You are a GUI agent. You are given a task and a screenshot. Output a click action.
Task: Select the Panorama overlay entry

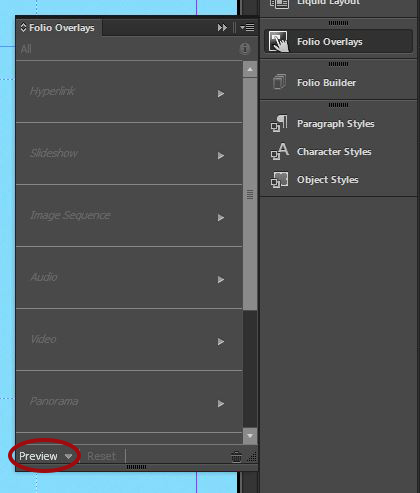[129, 402]
